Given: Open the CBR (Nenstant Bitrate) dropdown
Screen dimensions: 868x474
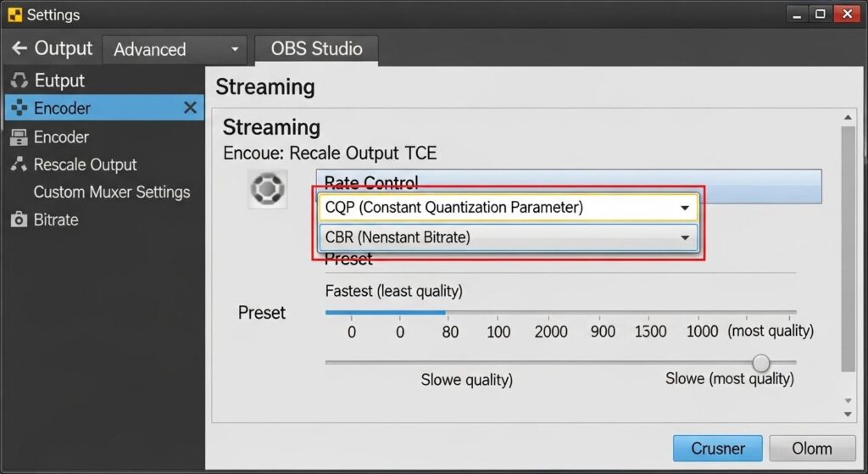Looking at the screenshot, I should click(509, 237).
